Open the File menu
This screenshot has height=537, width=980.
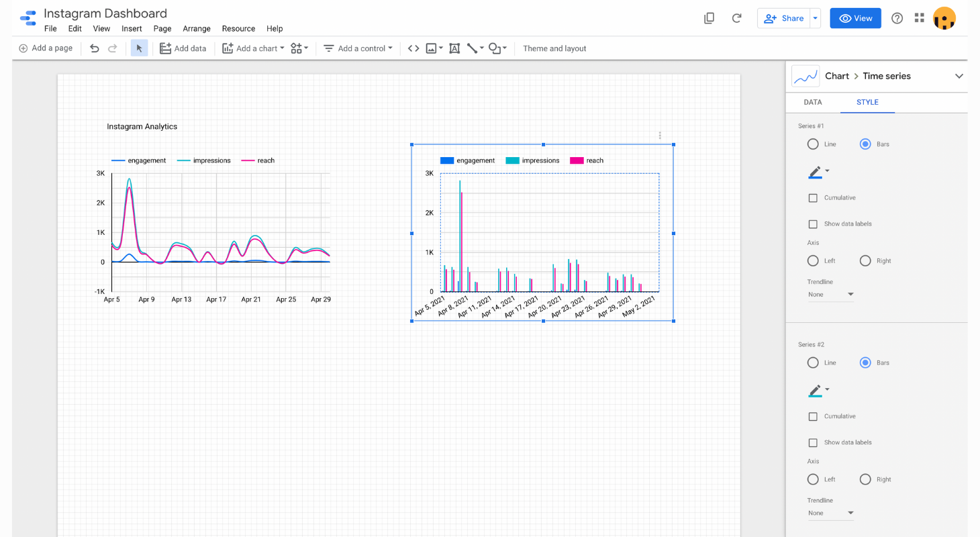(50, 29)
